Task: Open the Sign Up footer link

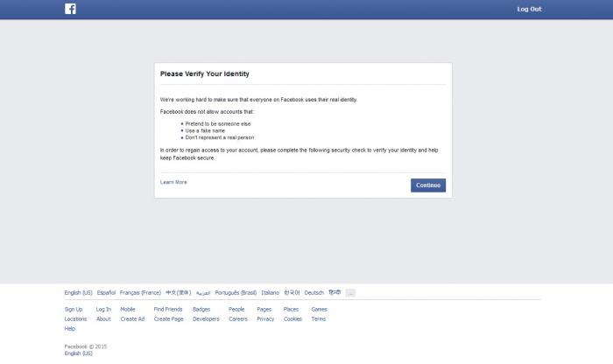Action: [x=74, y=309]
